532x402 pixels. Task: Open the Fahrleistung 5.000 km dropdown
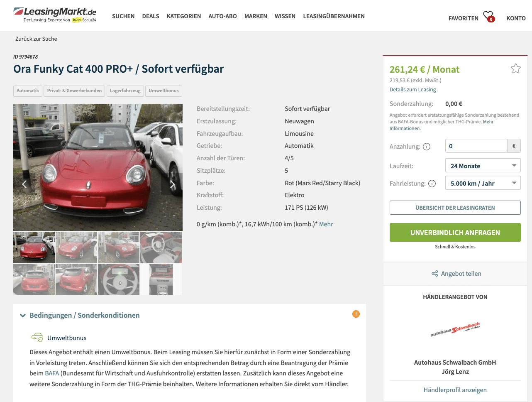[483, 183]
